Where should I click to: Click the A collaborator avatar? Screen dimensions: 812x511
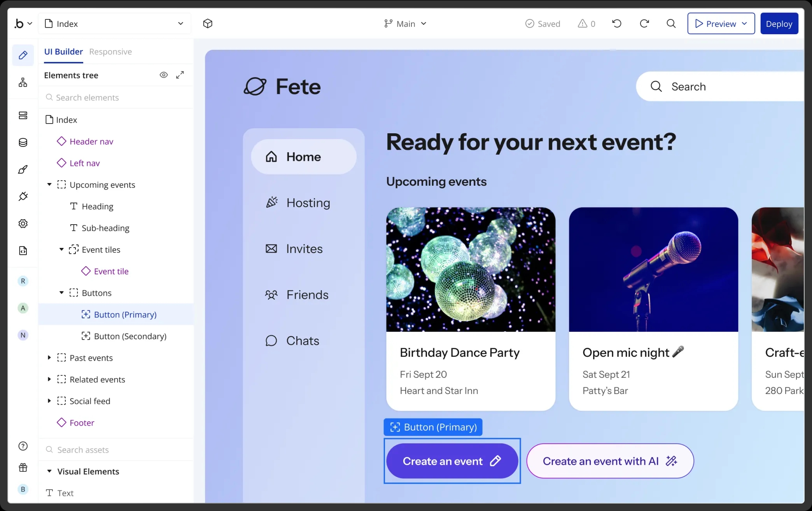pyautogui.click(x=23, y=308)
